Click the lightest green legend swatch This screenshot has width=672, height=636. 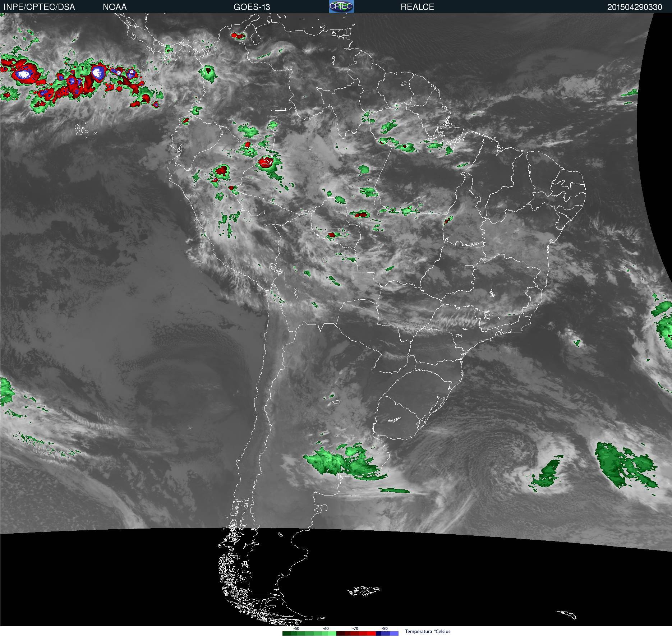click(x=332, y=633)
